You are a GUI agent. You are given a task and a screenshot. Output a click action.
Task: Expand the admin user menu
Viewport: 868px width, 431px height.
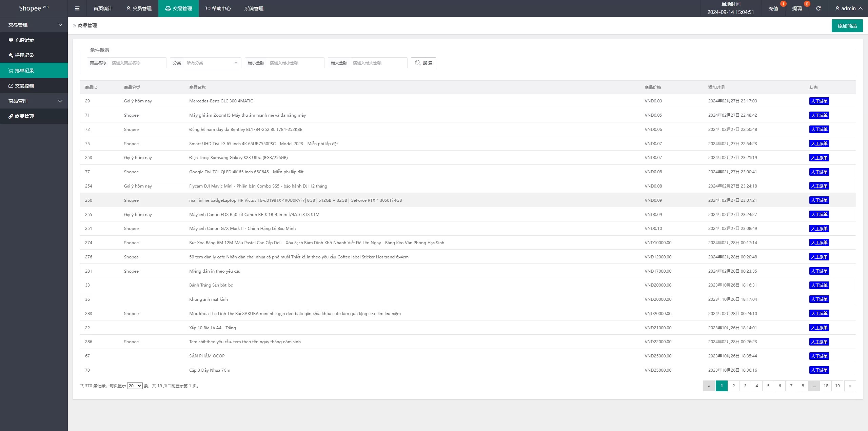[x=849, y=8]
